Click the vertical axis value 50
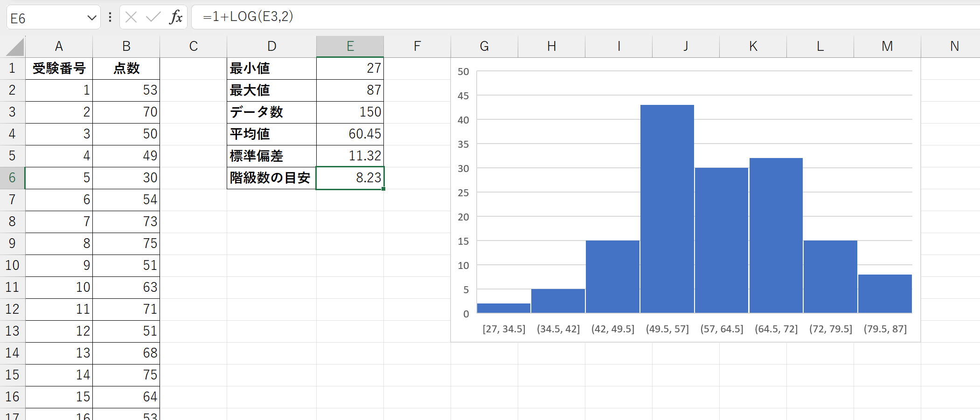The height and width of the screenshot is (420, 980). tap(463, 72)
